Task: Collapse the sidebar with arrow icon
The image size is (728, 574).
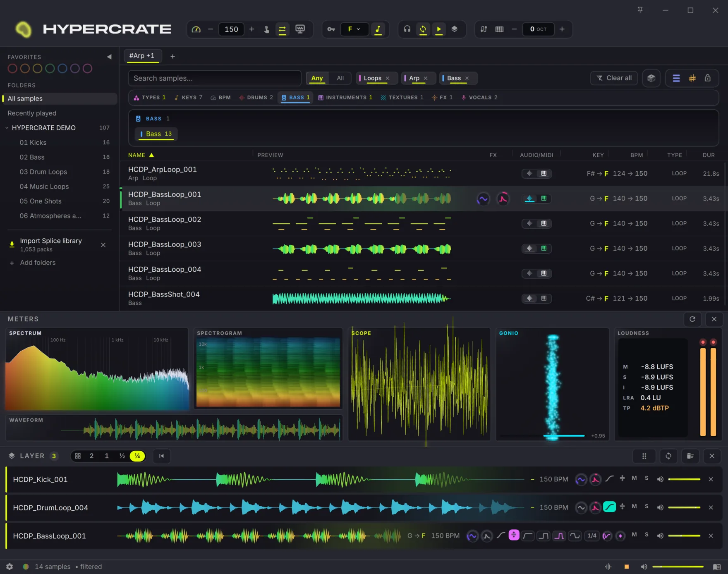Action: tap(109, 57)
